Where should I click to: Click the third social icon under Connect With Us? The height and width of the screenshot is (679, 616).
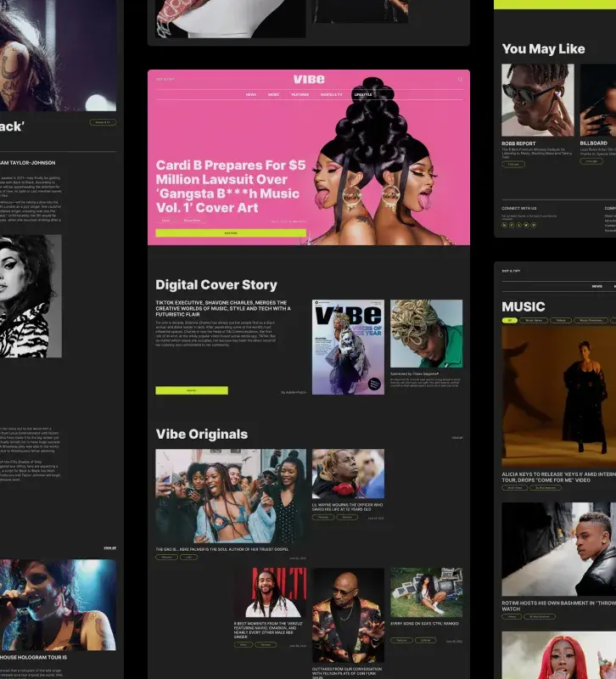point(518,225)
